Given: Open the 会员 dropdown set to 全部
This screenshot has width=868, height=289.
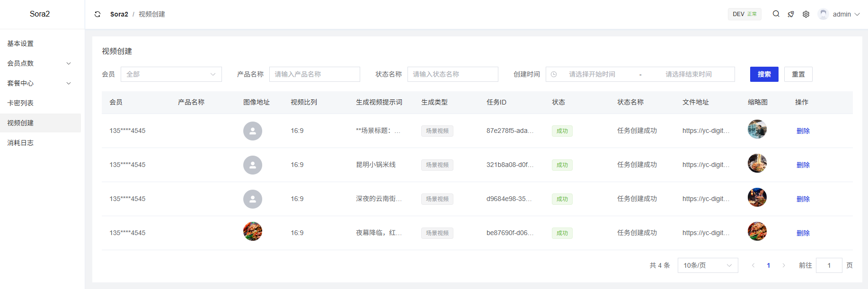Looking at the screenshot, I should 171,74.
